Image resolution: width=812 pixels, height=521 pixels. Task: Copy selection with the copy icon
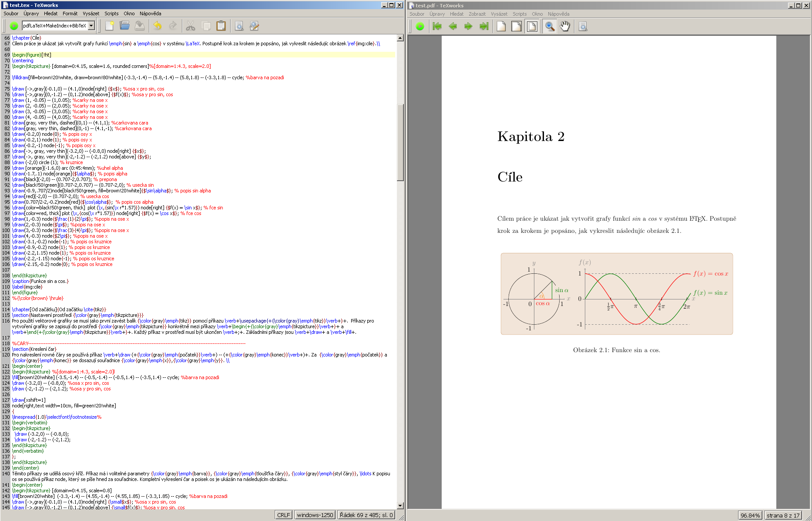click(x=206, y=26)
